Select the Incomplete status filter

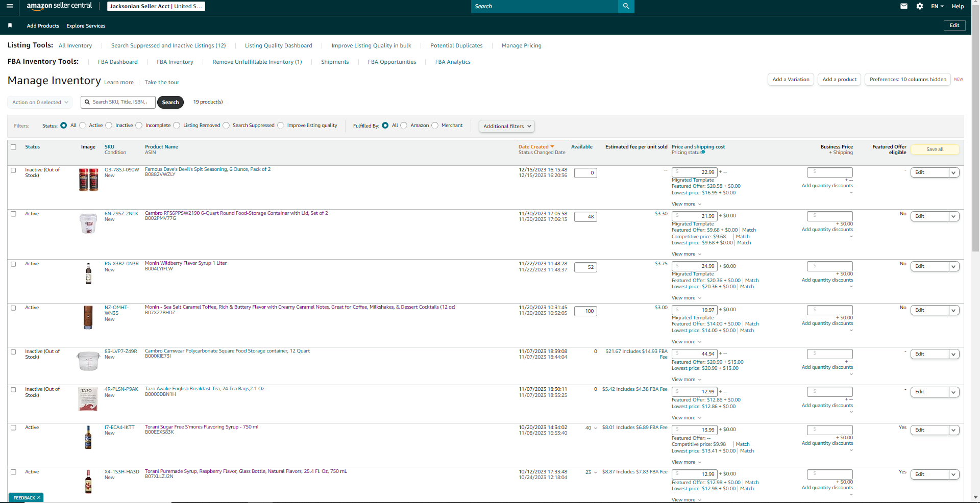tap(139, 125)
